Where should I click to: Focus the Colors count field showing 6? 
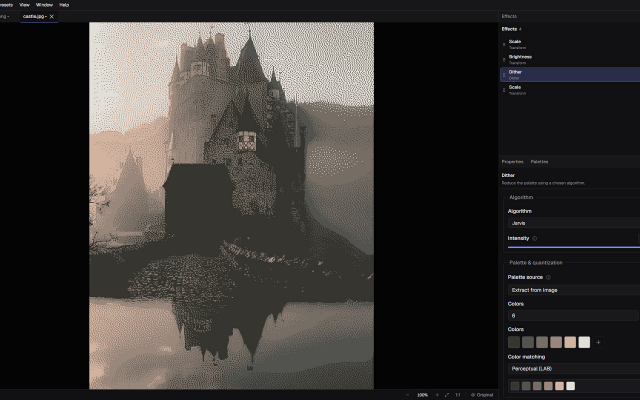pos(573,316)
